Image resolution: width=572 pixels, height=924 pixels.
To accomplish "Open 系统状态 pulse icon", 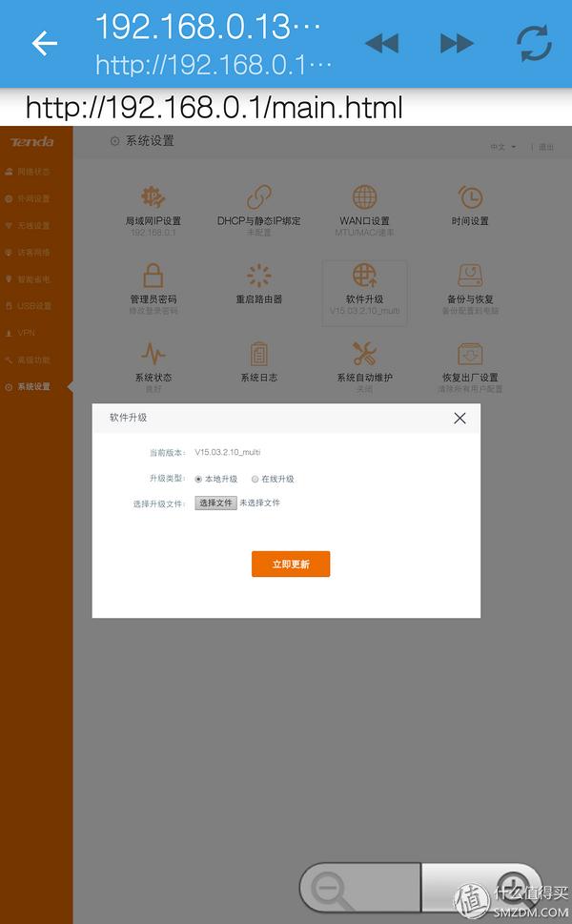I will coord(153,354).
